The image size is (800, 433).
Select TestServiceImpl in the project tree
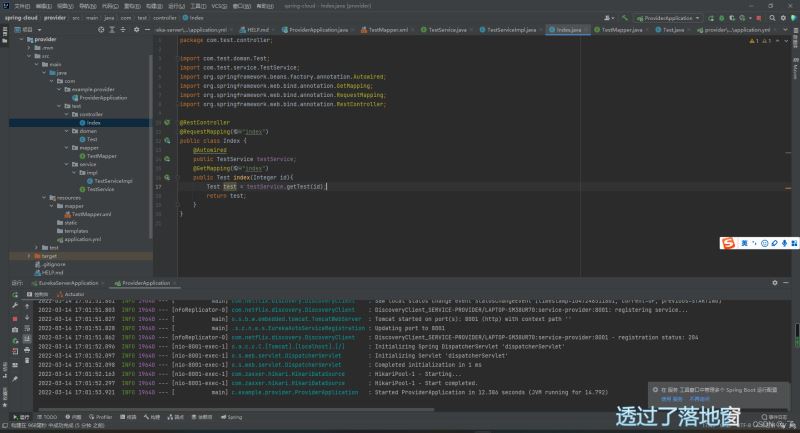pyautogui.click(x=112, y=181)
